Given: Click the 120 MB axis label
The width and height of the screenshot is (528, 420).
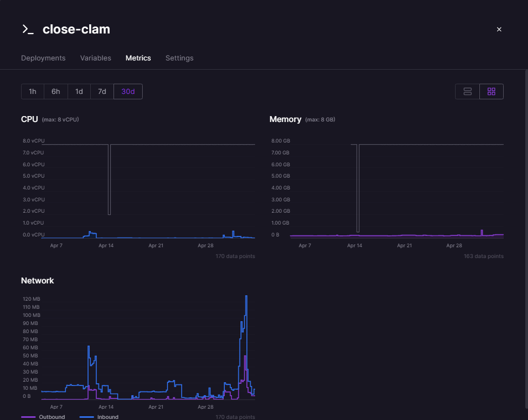Looking at the screenshot, I should pos(31,299).
